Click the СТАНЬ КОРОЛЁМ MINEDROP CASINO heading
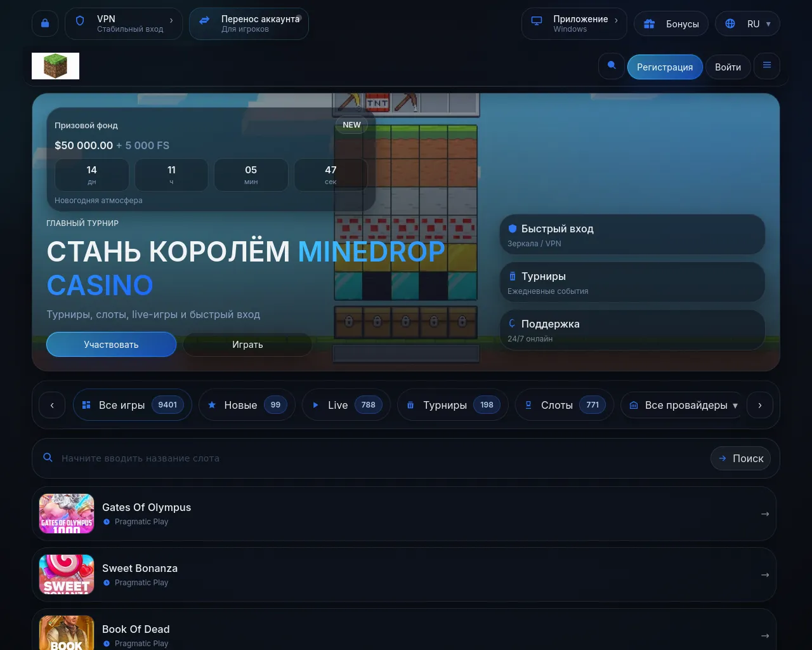 pyautogui.click(x=246, y=269)
